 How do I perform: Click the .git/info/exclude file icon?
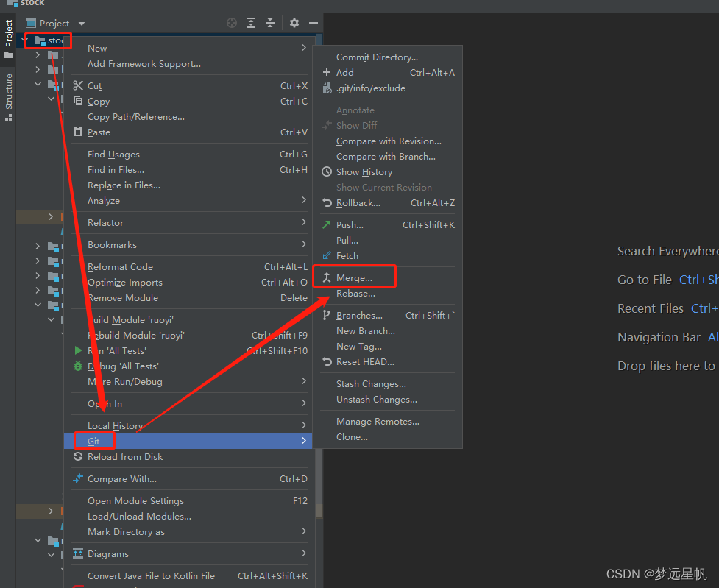tap(327, 88)
